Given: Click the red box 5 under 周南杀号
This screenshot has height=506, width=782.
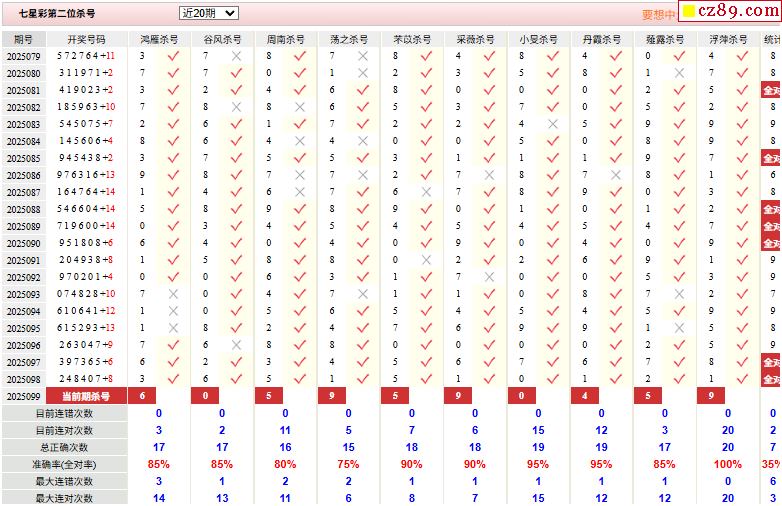Looking at the screenshot, I should 269,396.
